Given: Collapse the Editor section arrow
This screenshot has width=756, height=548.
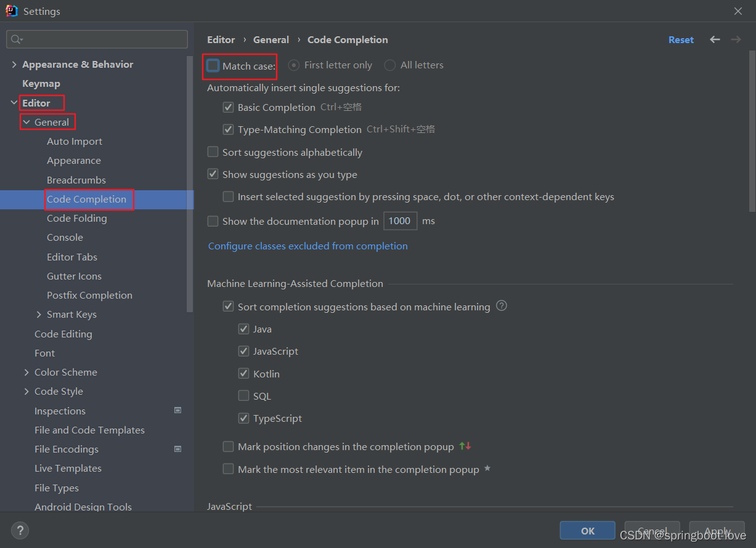Looking at the screenshot, I should point(14,103).
